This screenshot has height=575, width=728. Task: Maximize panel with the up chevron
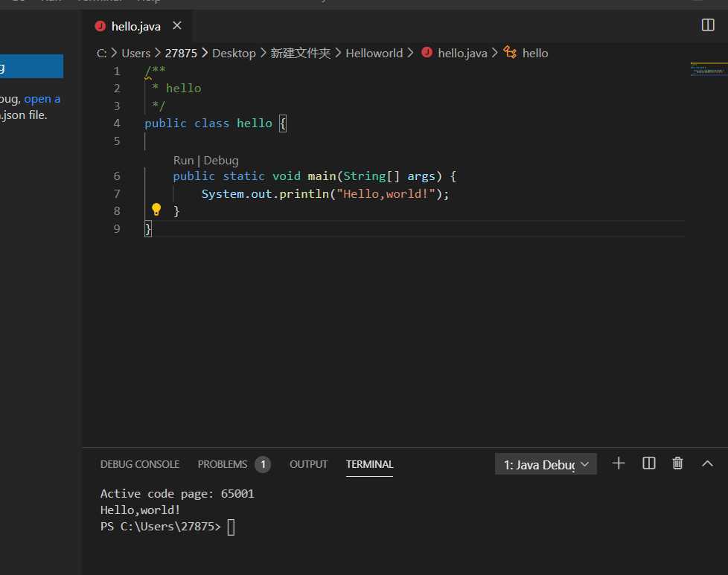coord(707,463)
